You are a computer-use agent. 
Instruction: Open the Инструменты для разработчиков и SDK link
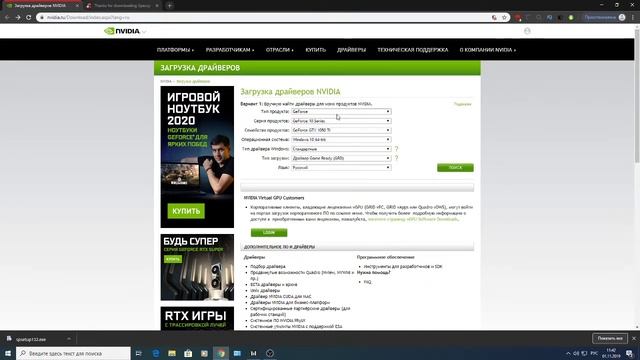pyautogui.click(x=403, y=266)
